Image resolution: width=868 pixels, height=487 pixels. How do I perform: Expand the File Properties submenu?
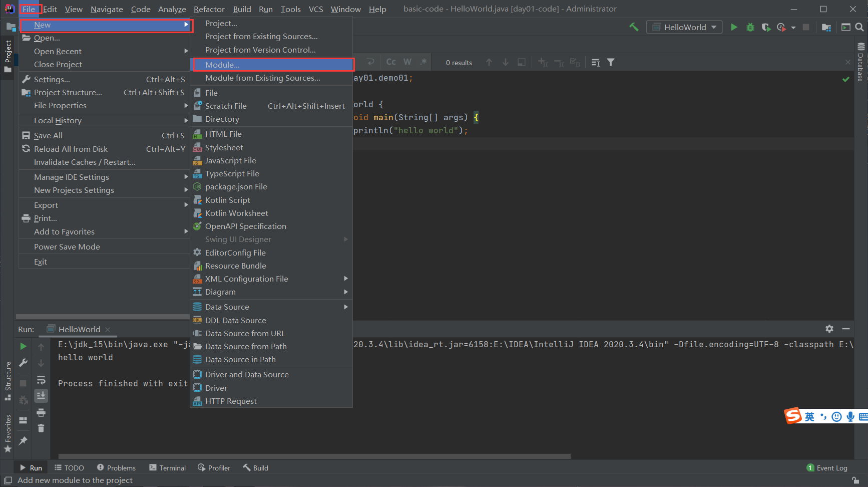tap(104, 105)
